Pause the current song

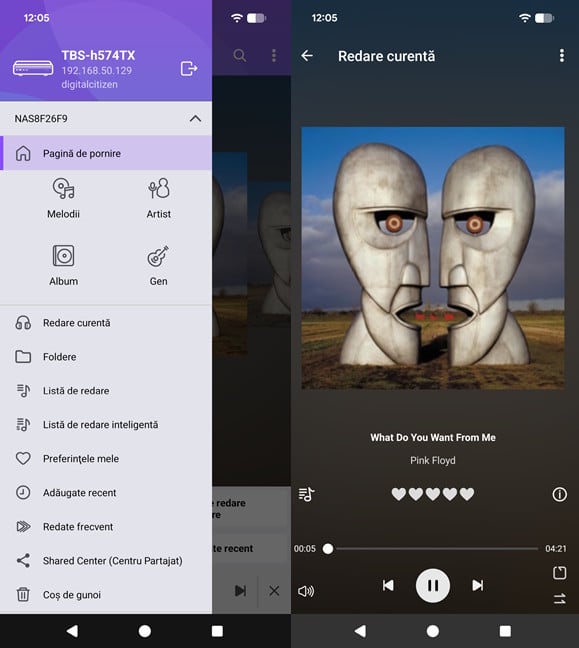[433, 585]
